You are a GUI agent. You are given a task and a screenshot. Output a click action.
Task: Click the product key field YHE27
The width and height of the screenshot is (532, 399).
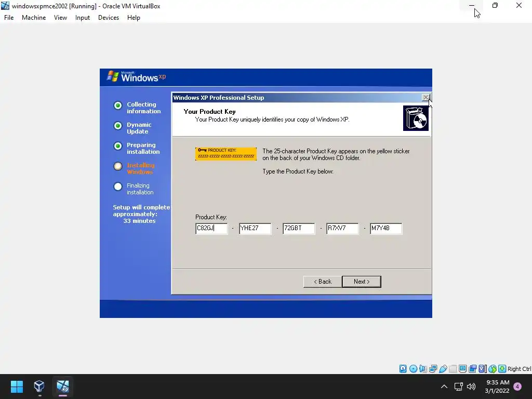[x=255, y=229]
